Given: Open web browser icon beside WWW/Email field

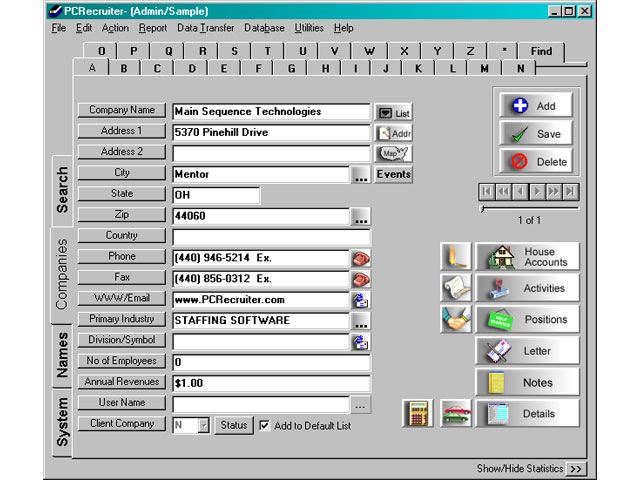Looking at the screenshot, I should tap(360, 300).
